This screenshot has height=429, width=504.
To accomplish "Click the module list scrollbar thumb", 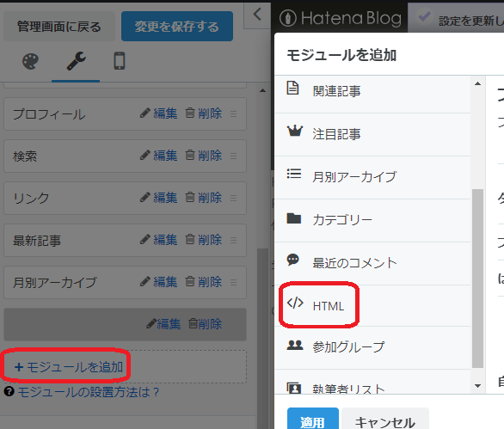I will click(478, 279).
